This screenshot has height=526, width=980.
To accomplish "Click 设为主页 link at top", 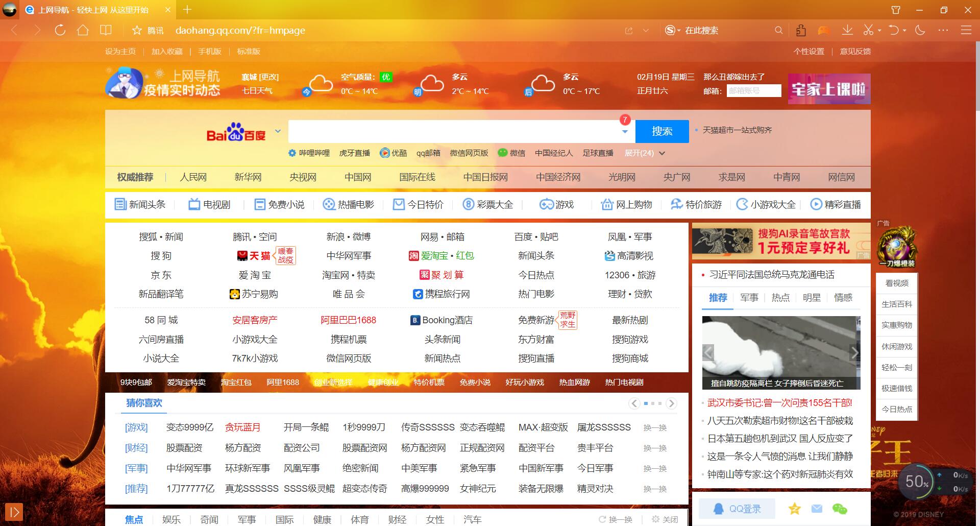I will 120,51.
